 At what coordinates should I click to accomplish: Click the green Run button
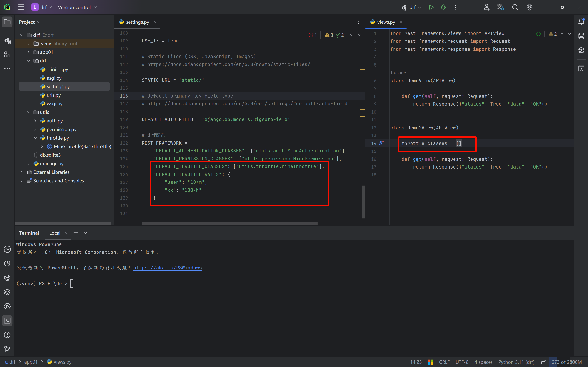[431, 7]
